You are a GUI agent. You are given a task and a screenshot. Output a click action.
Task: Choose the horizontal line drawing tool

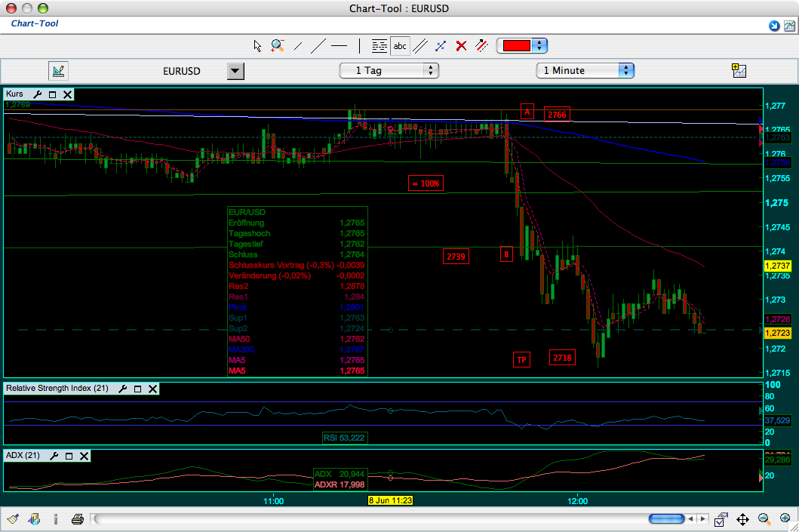click(x=340, y=46)
